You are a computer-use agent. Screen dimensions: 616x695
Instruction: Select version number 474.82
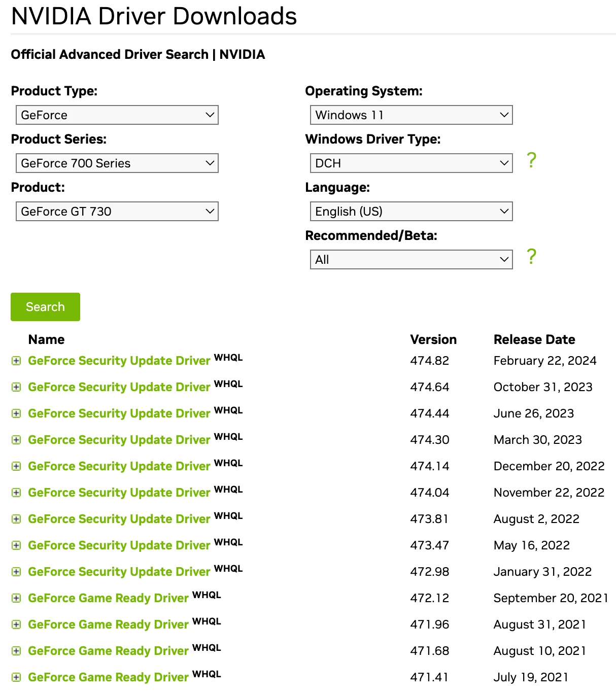point(429,361)
